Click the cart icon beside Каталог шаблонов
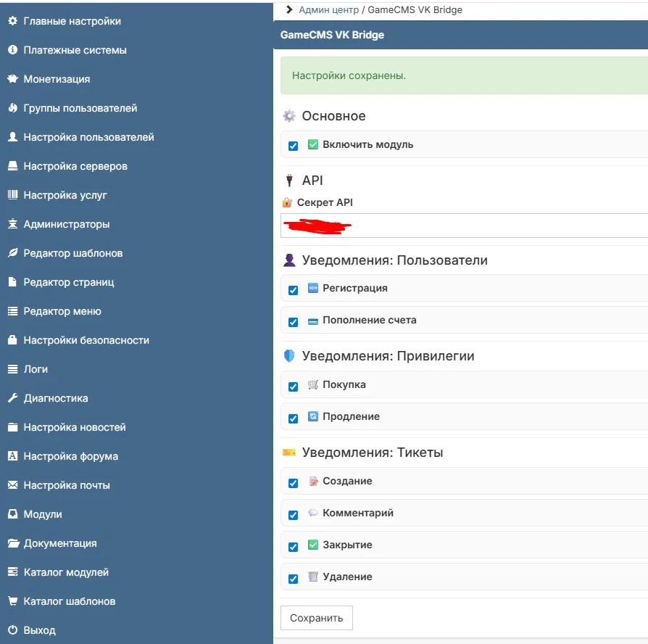 click(x=13, y=601)
